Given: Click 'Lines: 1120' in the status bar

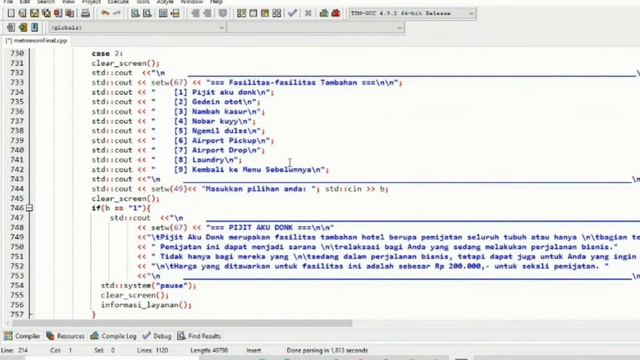Looking at the screenshot, I should pos(152,350).
